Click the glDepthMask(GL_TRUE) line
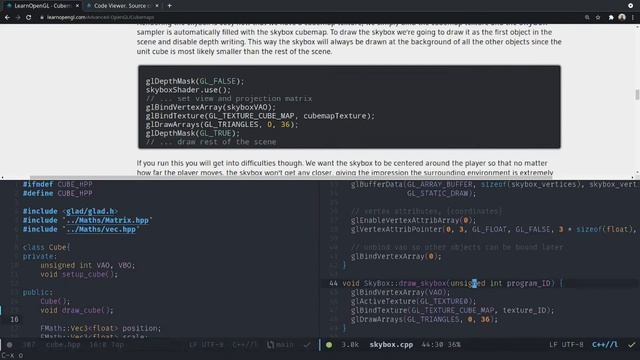This screenshot has width=640, height=360. pos(193,133)
